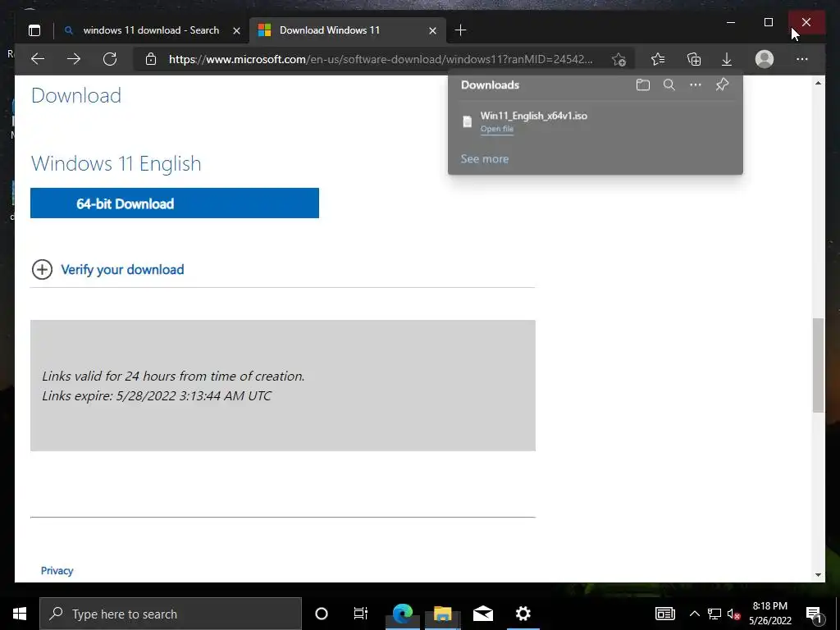Select the Download Windows 11 tab
This screenshot has width=840, height=630.
347,30
